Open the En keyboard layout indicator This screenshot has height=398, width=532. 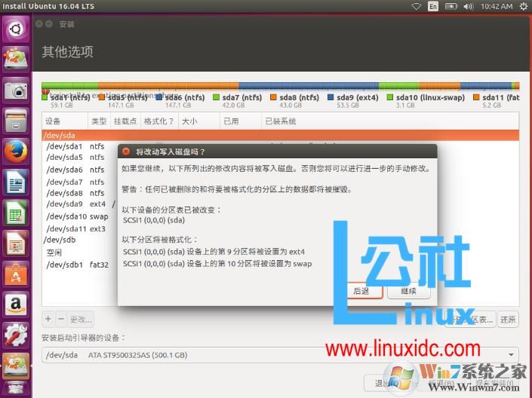click(x=433, y=6)
